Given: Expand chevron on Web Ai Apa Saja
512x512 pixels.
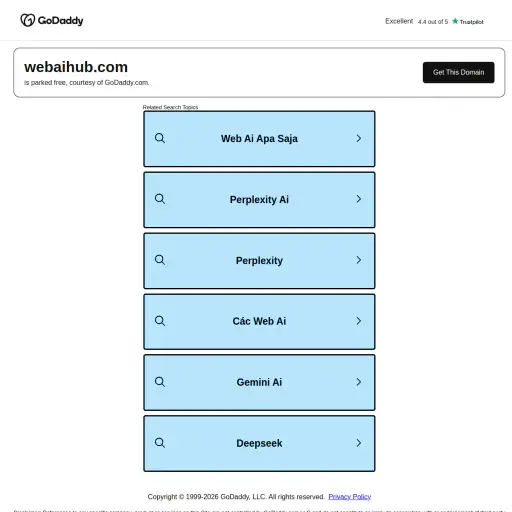Looking at the screenshot, I should click(359, 138).
